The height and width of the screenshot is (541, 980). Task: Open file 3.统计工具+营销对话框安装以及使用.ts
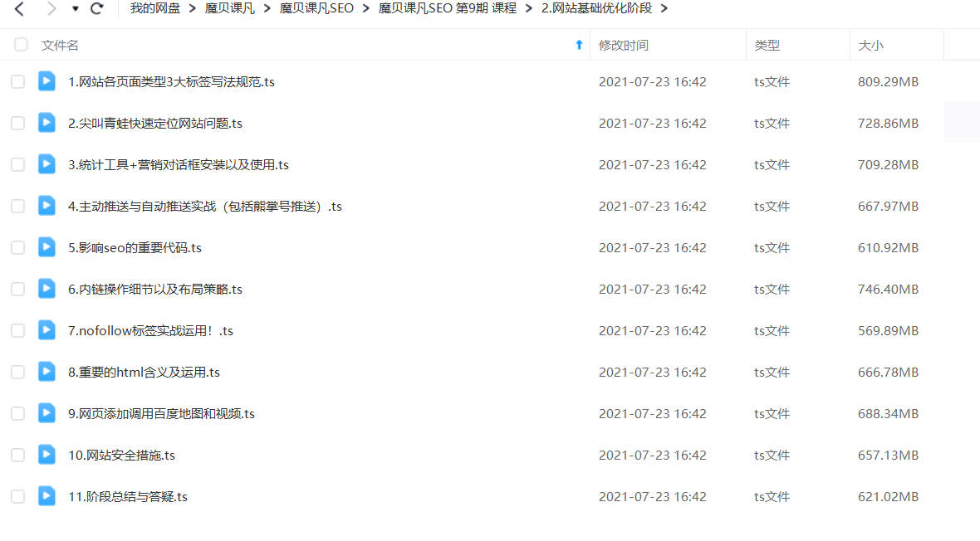pyautogui.click(x=178, y=165)
